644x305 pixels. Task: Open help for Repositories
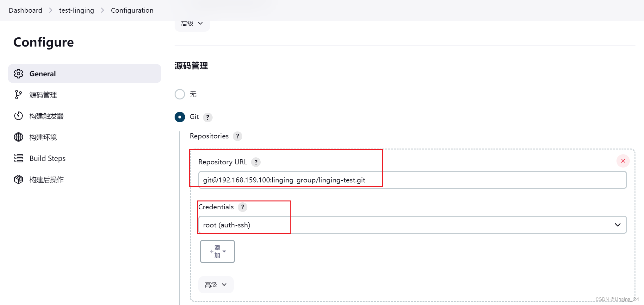pos(238,136)
